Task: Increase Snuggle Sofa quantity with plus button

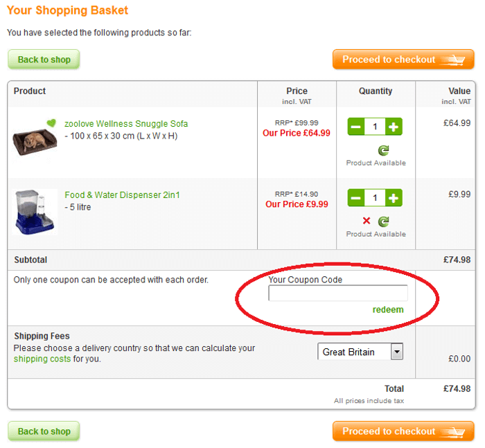Action: click(x=394, y=127)
